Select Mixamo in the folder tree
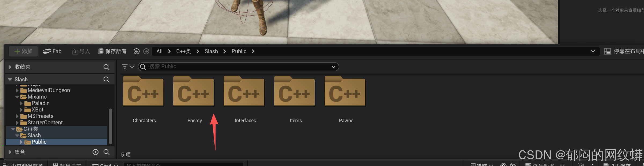 point(37,97)
